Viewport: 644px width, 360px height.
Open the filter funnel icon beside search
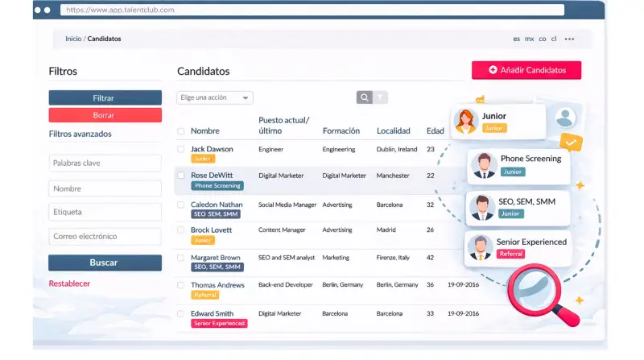[x=380, y=97]
